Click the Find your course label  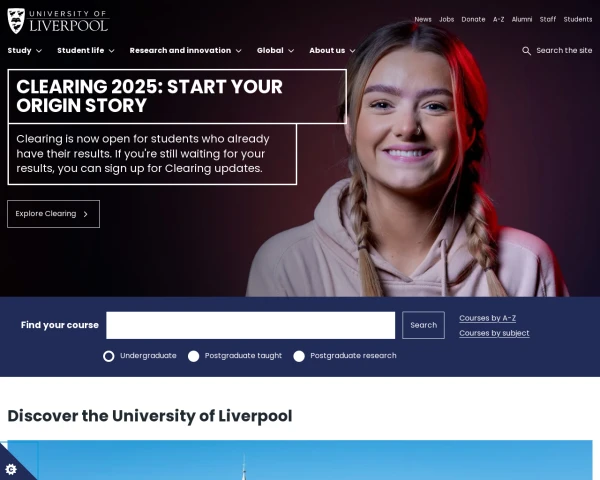[x=60, y=325]
